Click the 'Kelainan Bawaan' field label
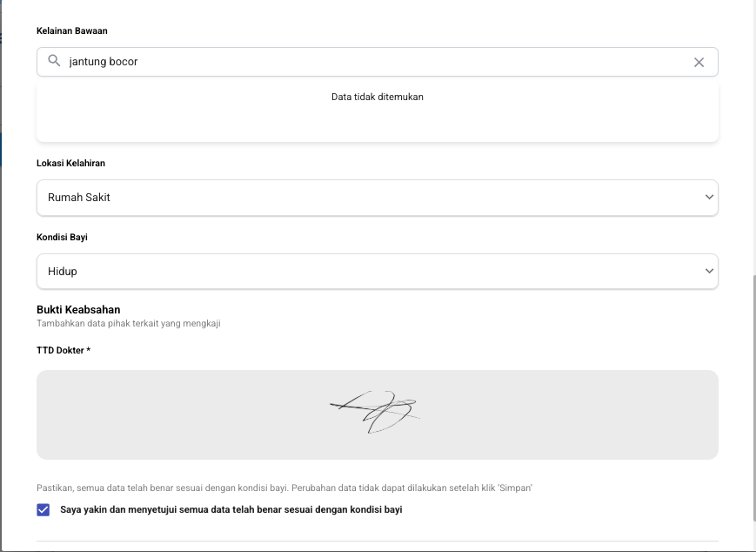The image size is (756, 552). (72, 31)
